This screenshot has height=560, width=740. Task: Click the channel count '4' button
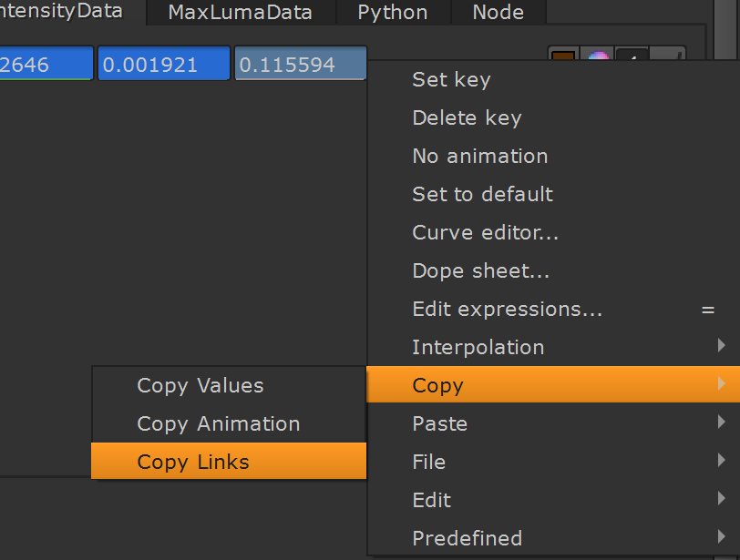click(632, 54)
